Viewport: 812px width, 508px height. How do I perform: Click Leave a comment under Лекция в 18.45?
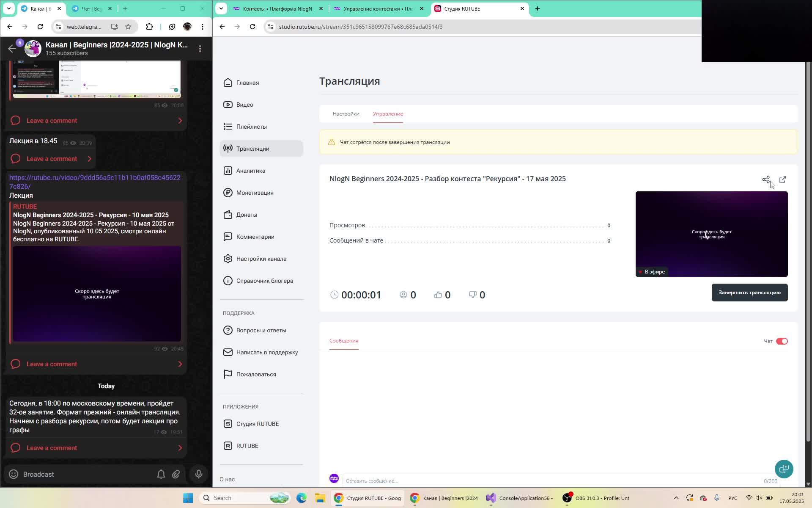(52, 159)
